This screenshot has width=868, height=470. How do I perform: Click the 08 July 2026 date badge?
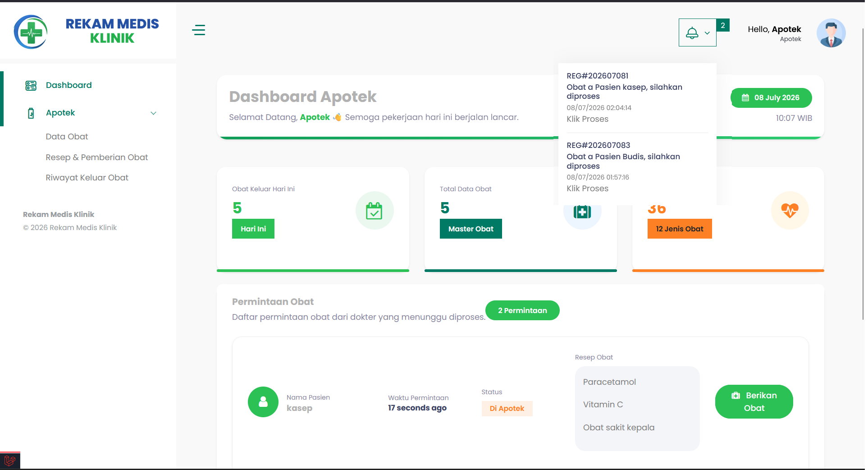tap(771, 98)
